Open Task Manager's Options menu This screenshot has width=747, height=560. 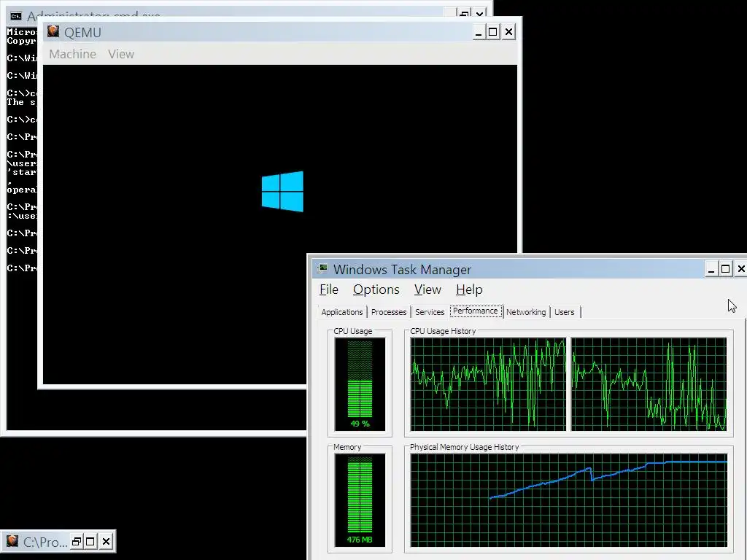376,289
